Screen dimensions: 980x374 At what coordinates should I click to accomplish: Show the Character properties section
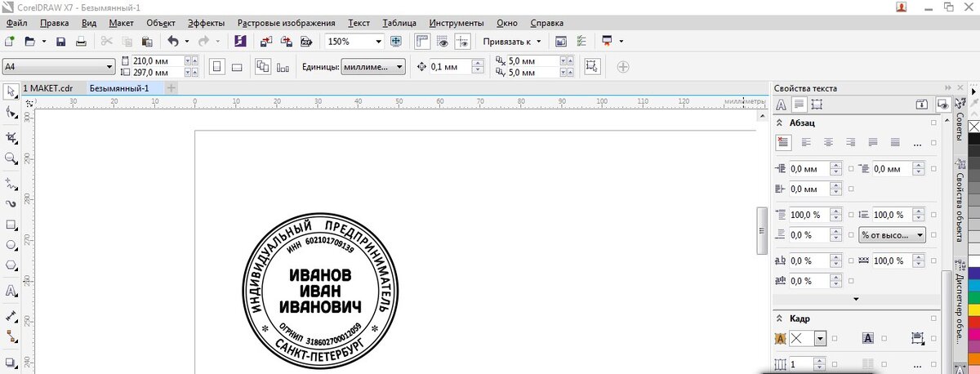click(782, 105)
